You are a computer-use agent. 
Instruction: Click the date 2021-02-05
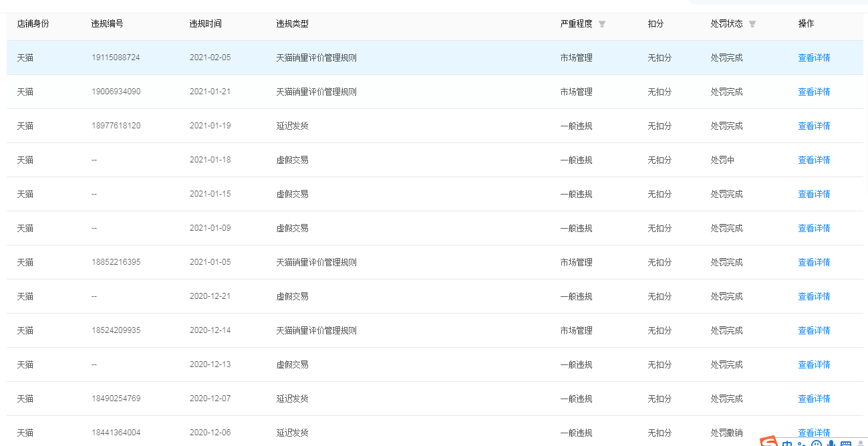coord(210,58)
